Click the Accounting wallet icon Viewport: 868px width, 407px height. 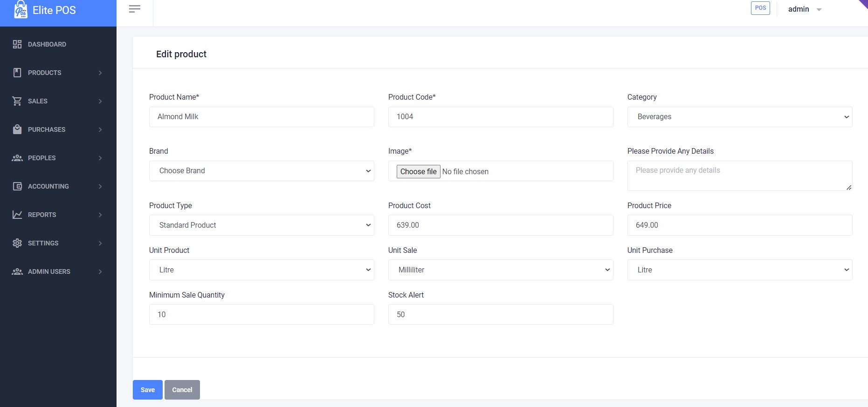click(17, 186)
